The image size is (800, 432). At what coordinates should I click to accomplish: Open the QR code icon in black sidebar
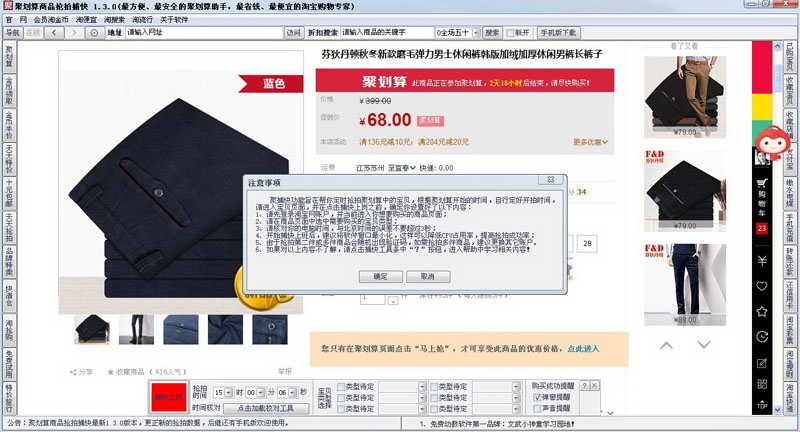coord(762,384)
